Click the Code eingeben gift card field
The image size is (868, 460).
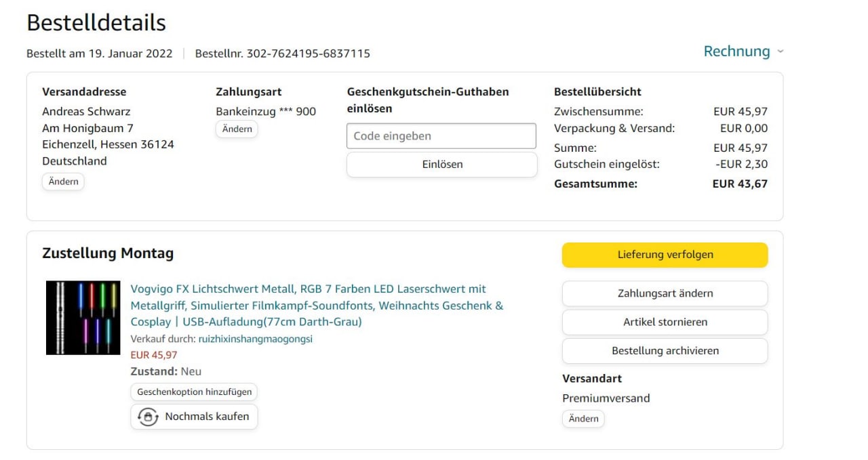(441, 136)
